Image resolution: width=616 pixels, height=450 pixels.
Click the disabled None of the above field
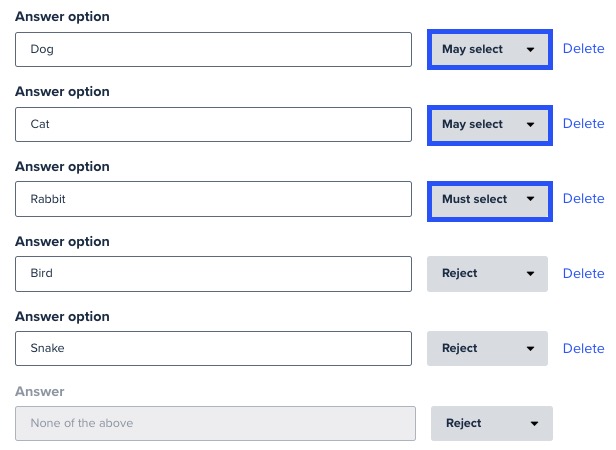tap(216, 423)
